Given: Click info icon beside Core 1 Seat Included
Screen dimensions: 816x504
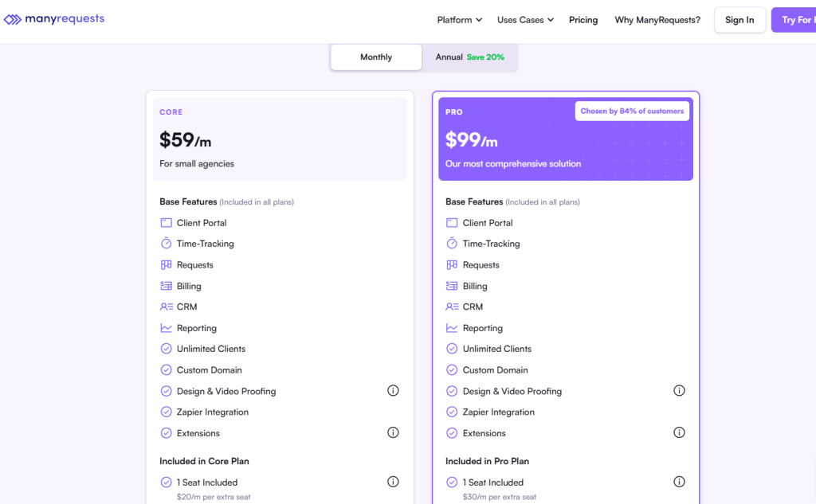Looking at the screenshot, I should (393, 482).
